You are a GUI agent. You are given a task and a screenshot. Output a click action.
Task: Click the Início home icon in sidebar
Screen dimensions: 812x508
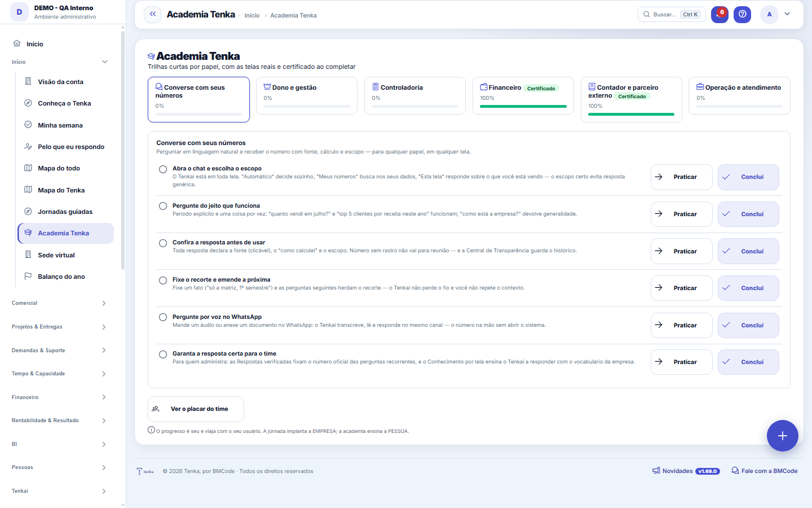(17, 43)
